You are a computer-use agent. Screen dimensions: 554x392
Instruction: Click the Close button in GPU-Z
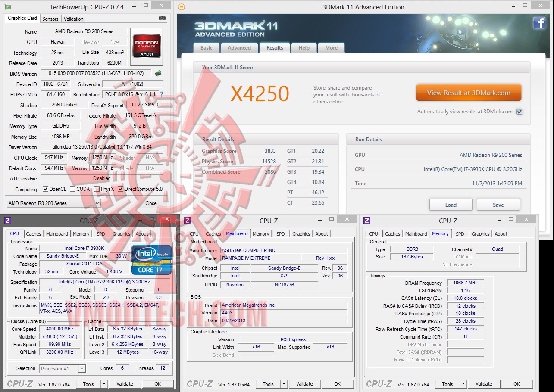[151, 203]
